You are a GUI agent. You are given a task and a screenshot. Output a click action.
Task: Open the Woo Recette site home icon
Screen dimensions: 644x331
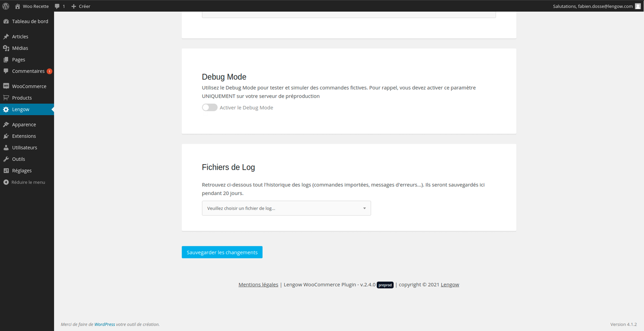click(18, 6)
